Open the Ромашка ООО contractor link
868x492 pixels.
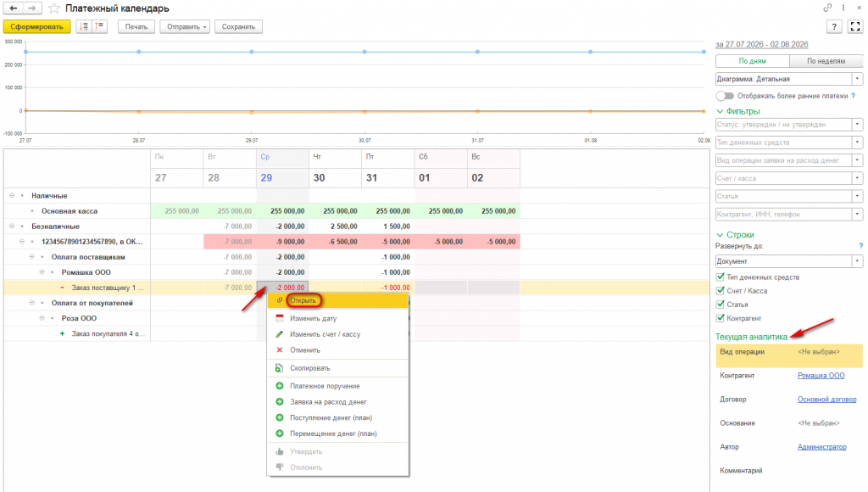pos(821,376)
